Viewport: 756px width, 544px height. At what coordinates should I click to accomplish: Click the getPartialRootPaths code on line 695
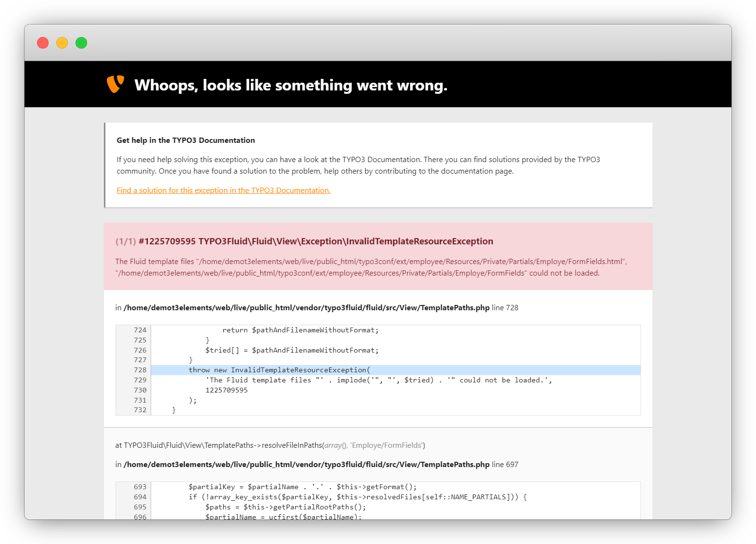point(285,507)
